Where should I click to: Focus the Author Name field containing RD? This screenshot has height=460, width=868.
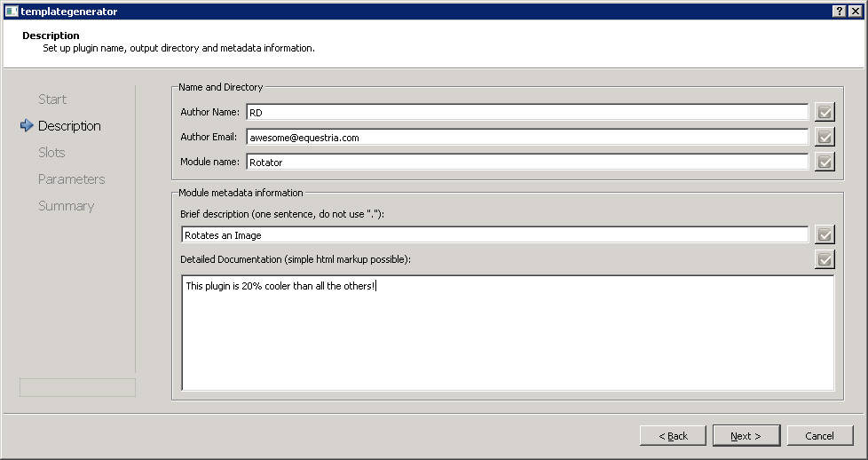tap(527, 112)
